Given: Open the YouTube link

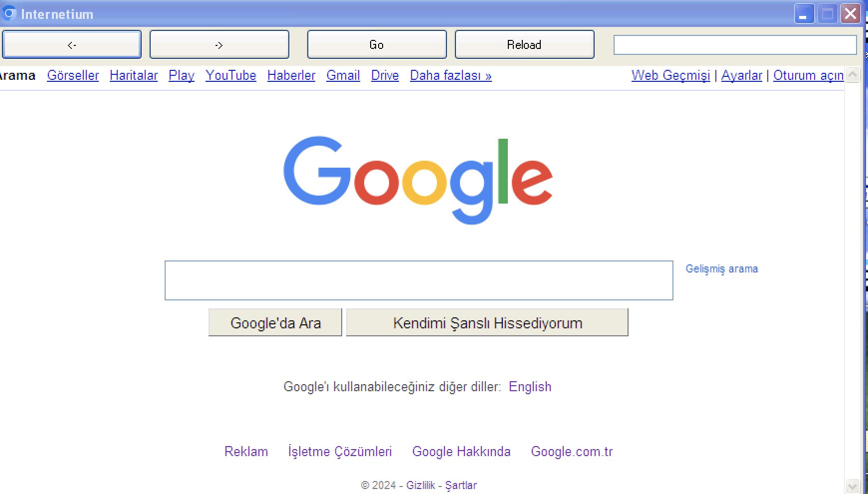Looking at the screenshot, I should [231, 75].
